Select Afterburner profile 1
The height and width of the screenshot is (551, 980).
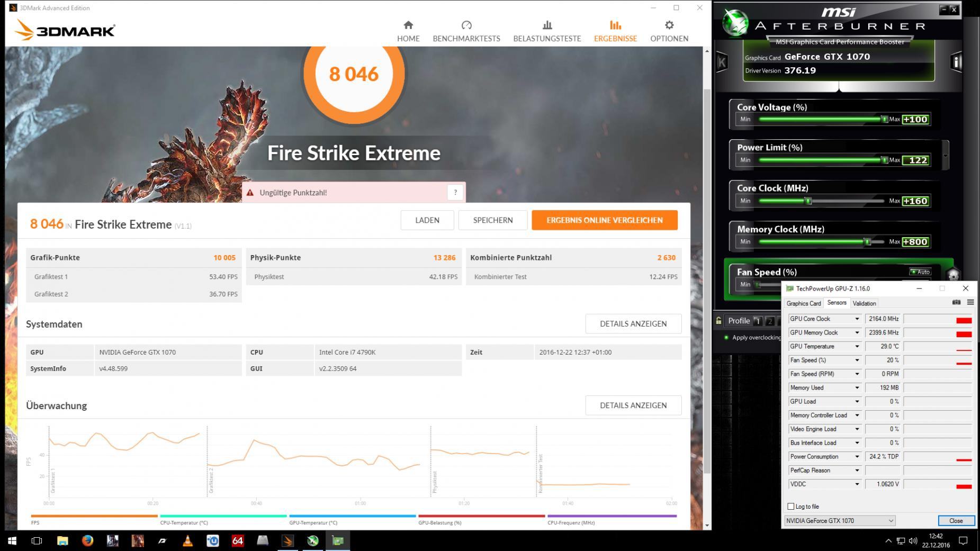click(x=758, y=321)
